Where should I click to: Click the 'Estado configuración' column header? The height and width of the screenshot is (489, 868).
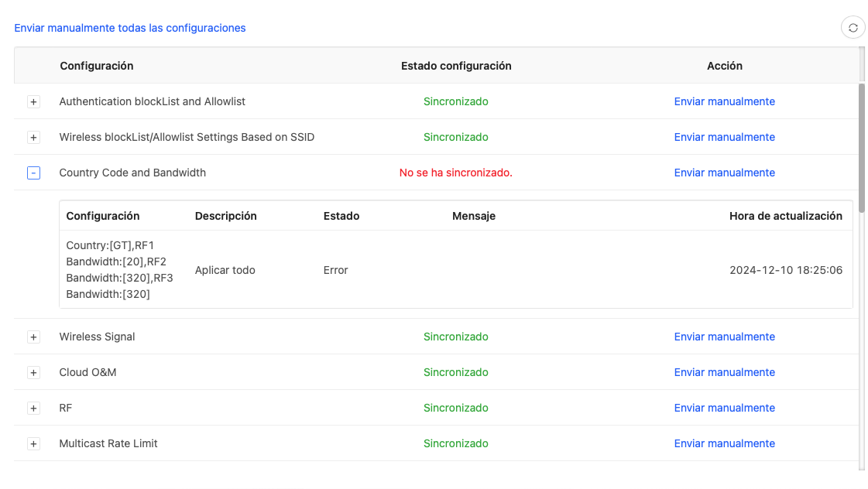point(456,66)
